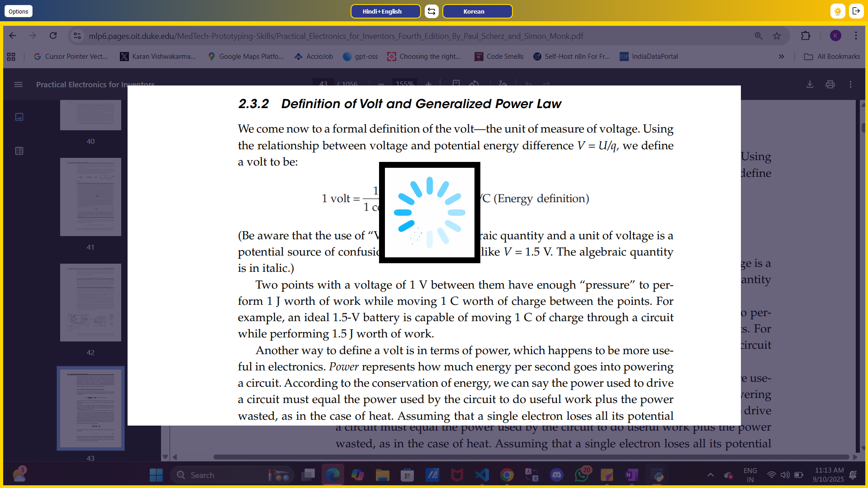Open Microsoft Store from the taskbar

tap(407, 475)
